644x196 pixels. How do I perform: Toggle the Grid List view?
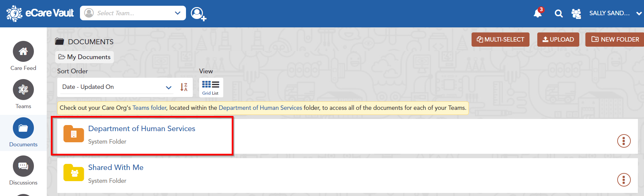point(210,88)
